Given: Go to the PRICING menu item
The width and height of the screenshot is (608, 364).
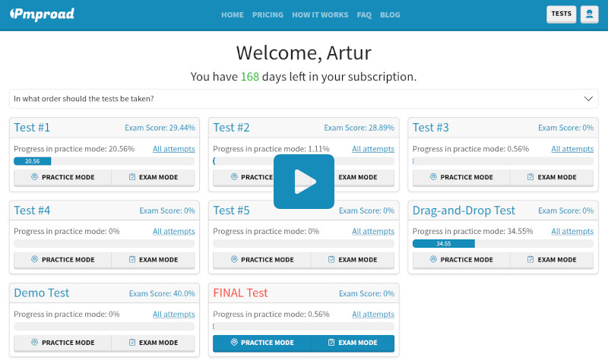Looking at the screenshot, I should 268,15.
